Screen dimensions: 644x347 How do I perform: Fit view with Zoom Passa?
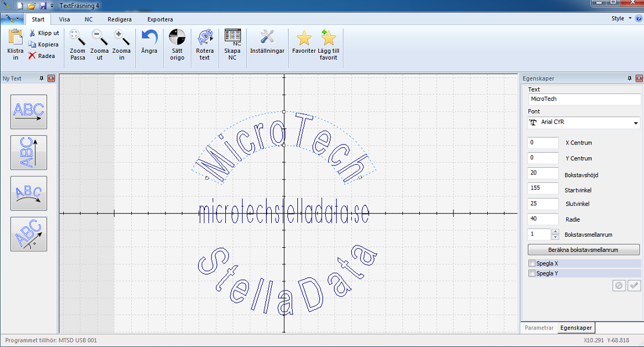[x=77, y=45]
